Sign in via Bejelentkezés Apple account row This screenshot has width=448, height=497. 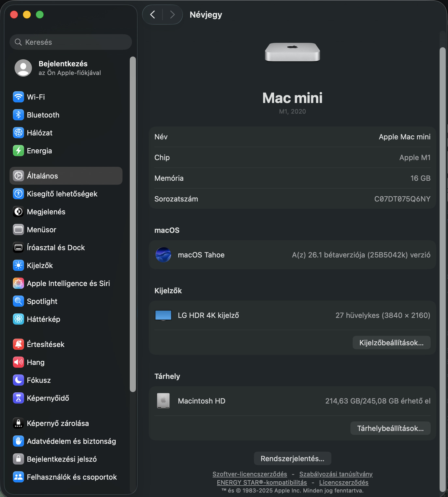point(67,68)
